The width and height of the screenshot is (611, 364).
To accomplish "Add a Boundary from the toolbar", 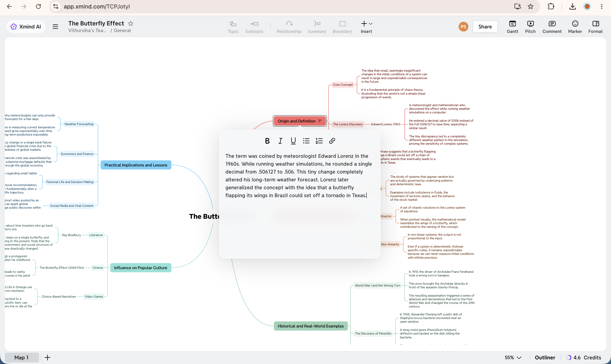I will point(342,27).
